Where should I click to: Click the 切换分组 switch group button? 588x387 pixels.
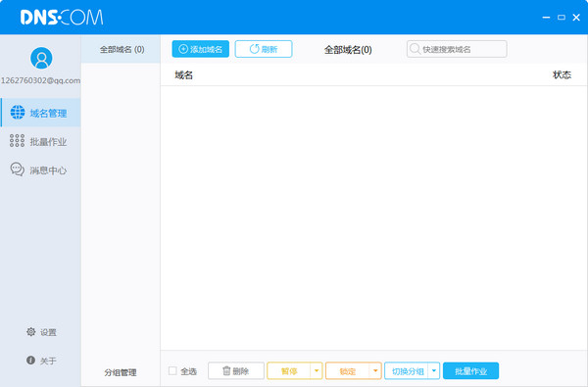(x=407, y=371)
